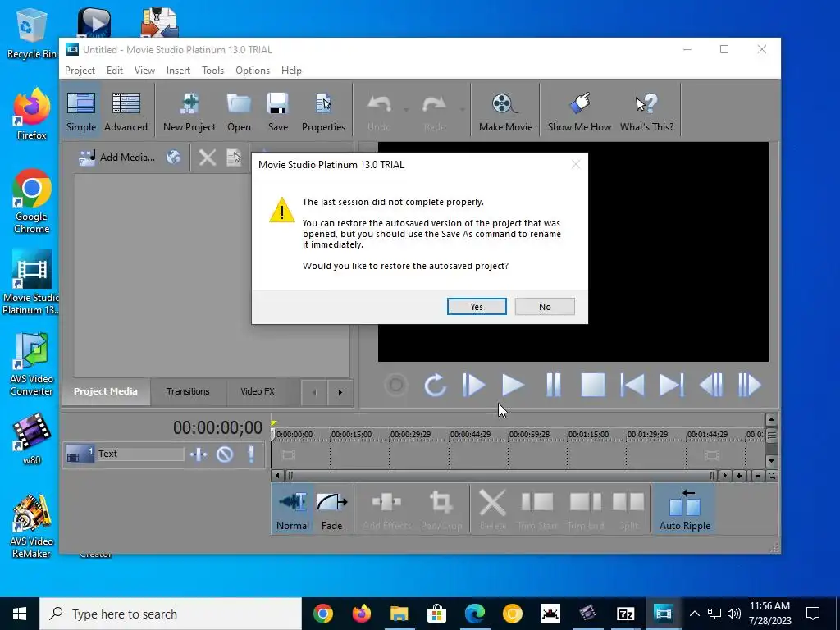Open the AVS Video Converter desktop shortcut
Image resolution: width=840 pixels, height=630 pixels.
pos(32,364)
